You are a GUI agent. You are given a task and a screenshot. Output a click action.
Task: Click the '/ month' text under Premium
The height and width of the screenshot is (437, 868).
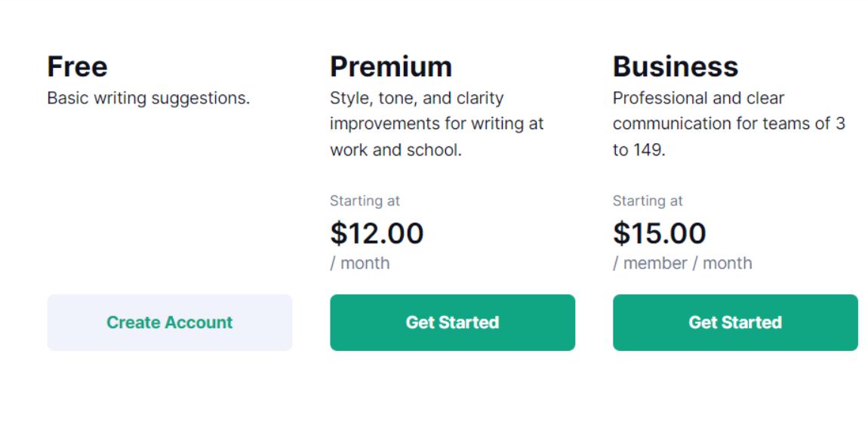coord(359,263)
